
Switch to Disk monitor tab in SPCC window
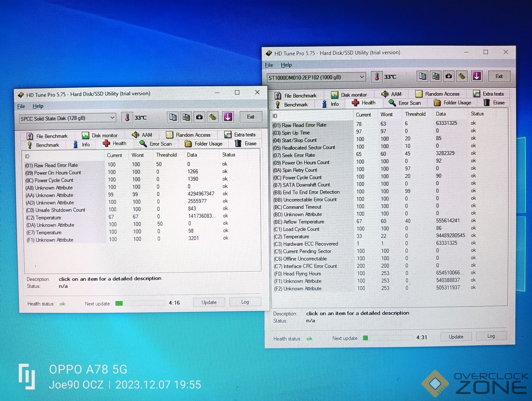click(100, 135)
